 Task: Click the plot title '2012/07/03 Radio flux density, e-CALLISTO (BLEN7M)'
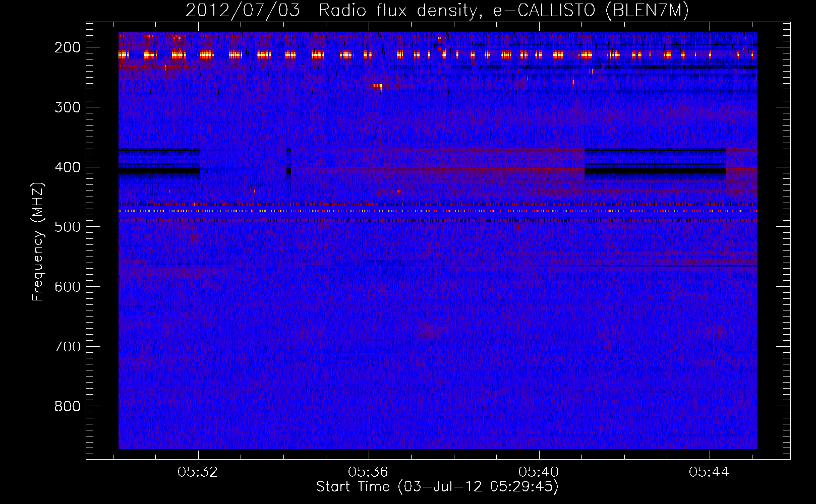[437, 10]
